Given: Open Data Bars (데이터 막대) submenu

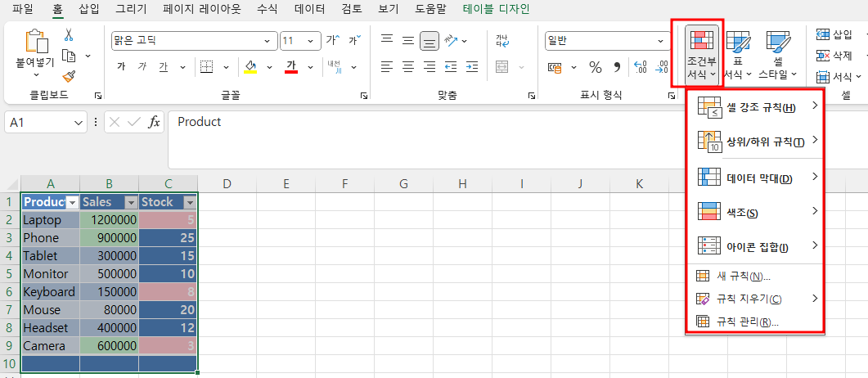Looking at the screenshot, I should tap(756, 178).
